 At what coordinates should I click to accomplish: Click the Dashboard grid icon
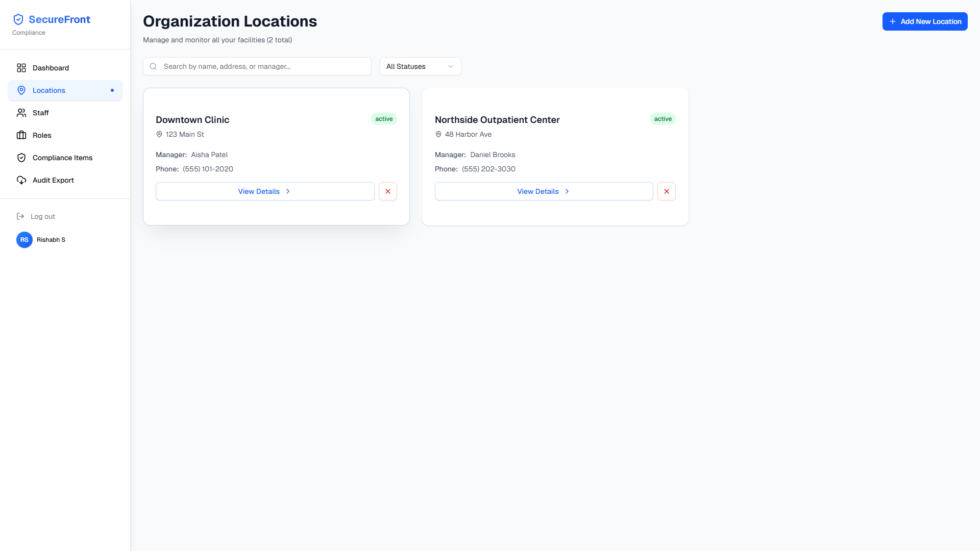21,68
